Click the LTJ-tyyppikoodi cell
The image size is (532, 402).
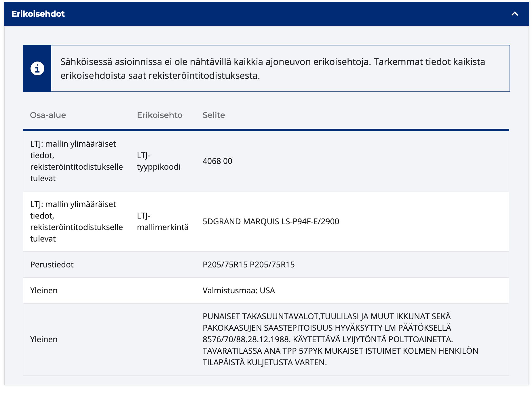159,161
